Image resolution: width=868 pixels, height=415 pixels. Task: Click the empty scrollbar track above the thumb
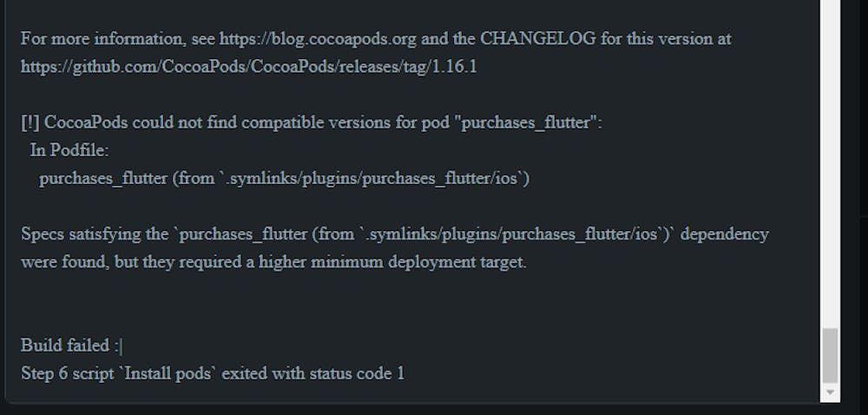(830, 163)
